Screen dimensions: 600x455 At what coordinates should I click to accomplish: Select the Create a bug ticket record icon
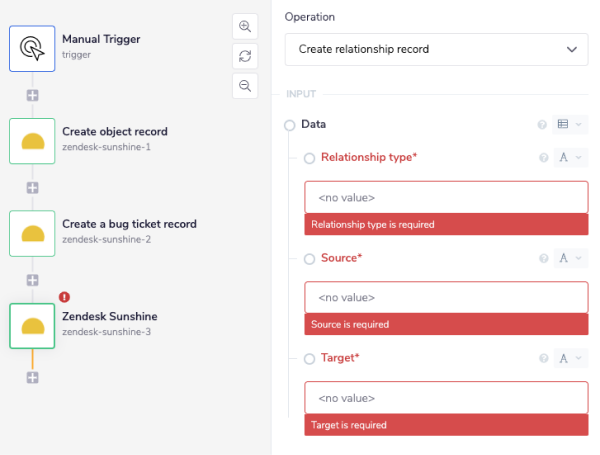coord(32,232)
